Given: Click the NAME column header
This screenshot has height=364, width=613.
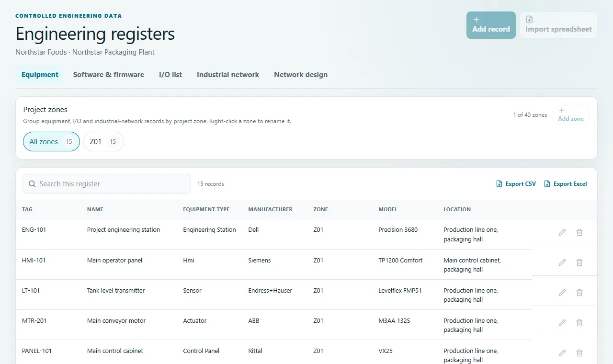Looking at the screenshot, I should (x=95, y=209).
